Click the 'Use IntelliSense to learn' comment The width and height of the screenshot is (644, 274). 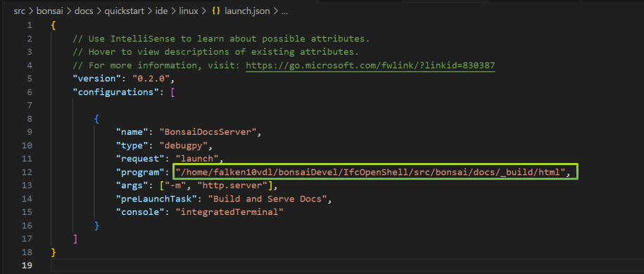[x=222, y=39]
